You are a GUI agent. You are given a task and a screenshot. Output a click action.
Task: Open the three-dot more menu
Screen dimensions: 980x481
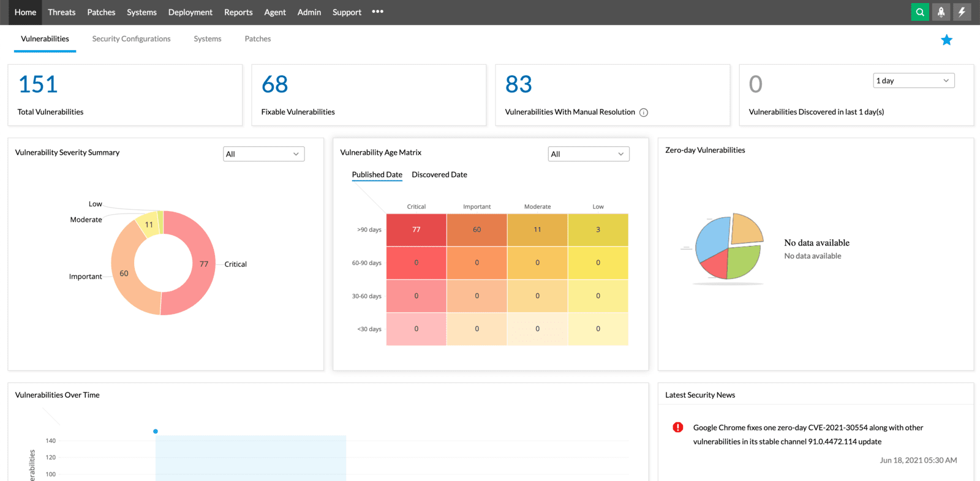[x=377, y=12]
